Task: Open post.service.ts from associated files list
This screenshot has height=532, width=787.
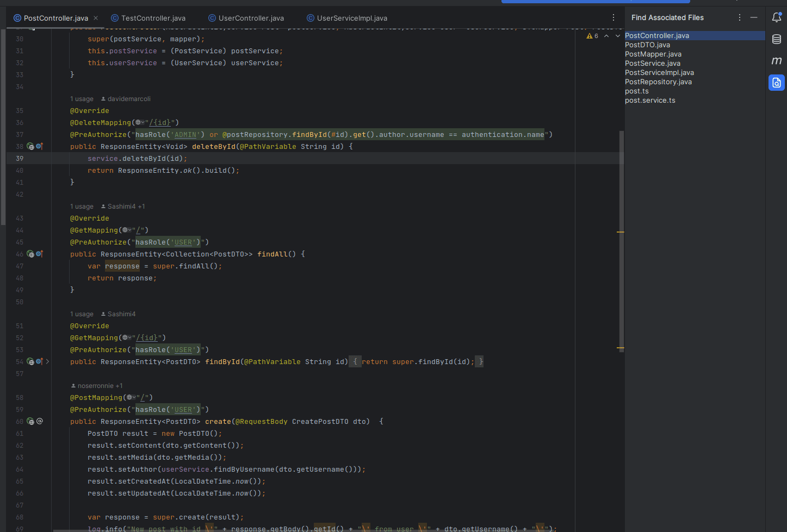Action: coord(650,101)
